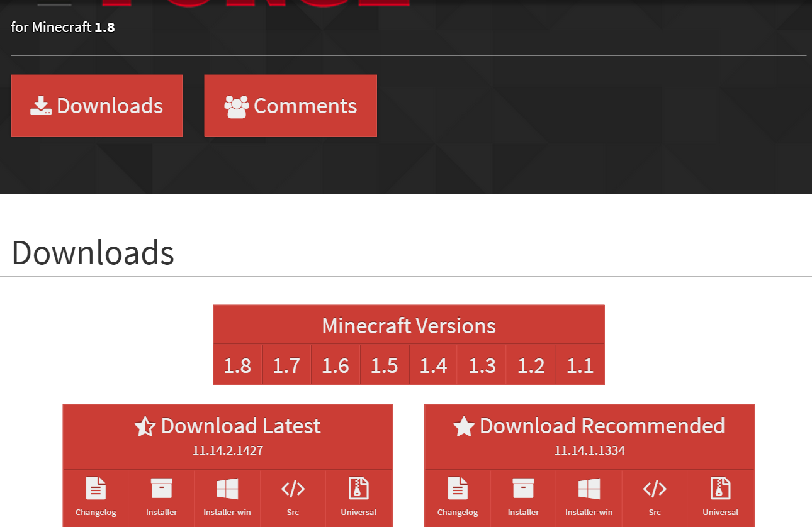
Task: Select Minecraft version 1.8
Action: [x=237, y=365]
